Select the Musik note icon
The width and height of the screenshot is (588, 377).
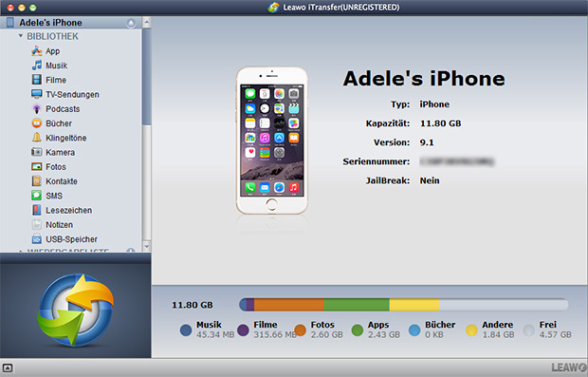click(x=36, y=65)
